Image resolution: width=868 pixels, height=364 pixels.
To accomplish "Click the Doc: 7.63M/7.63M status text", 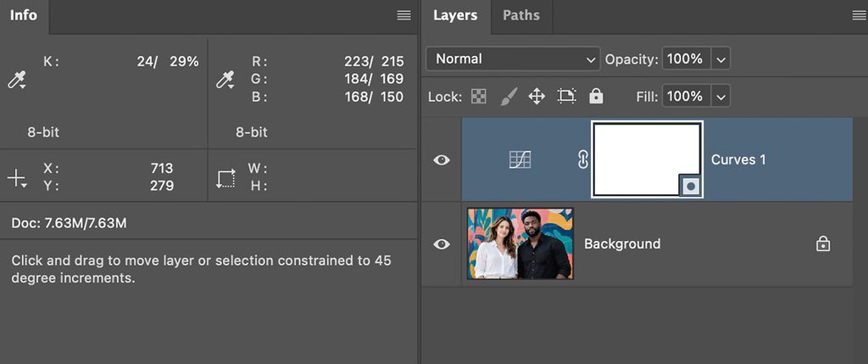I will [x=70, y=223].
